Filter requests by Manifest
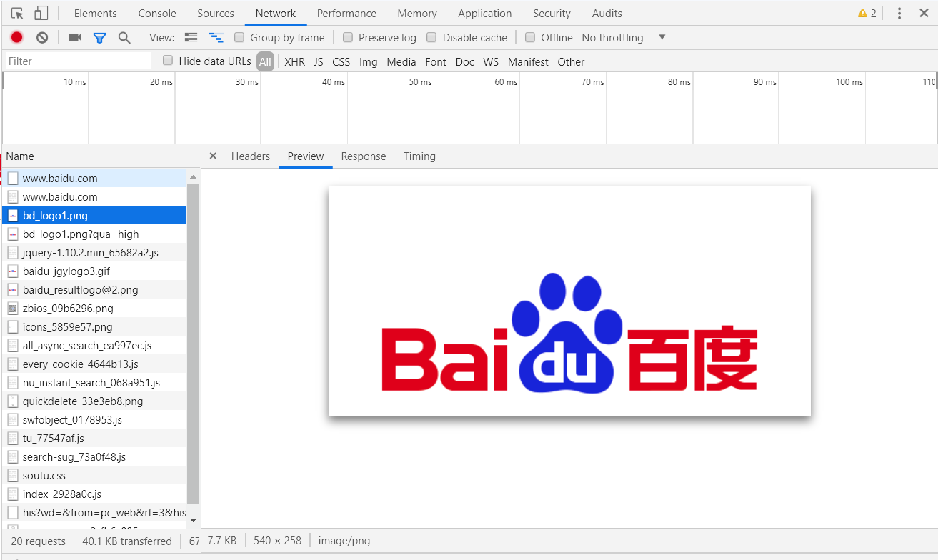938x560 pixels. click(528, 61)
